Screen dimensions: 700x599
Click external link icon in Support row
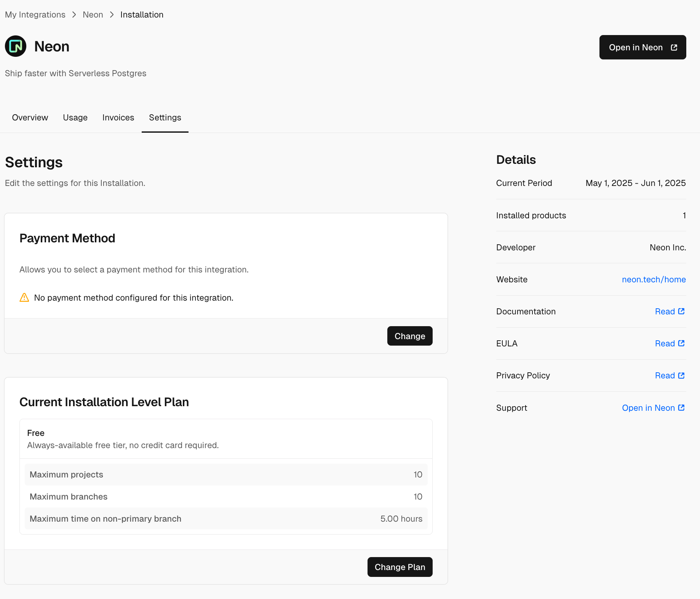[681, 408]
